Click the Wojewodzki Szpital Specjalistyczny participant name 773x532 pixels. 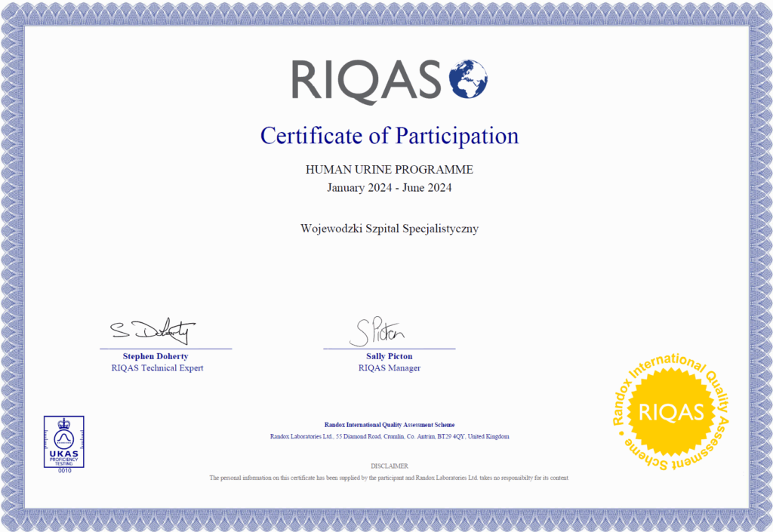(x=390, y=228)
